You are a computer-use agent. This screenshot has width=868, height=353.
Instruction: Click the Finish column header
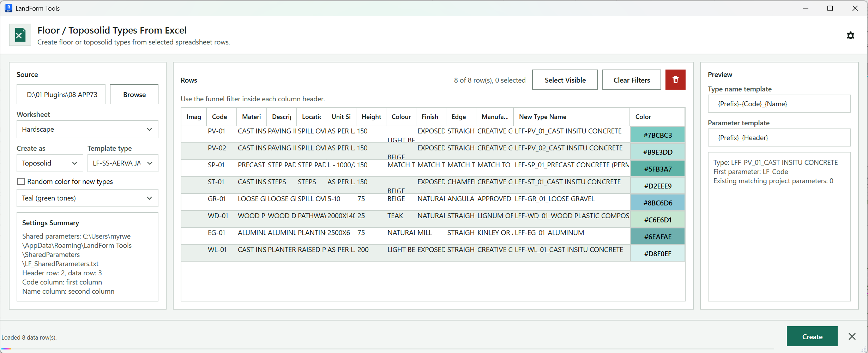tap(431, 117)
